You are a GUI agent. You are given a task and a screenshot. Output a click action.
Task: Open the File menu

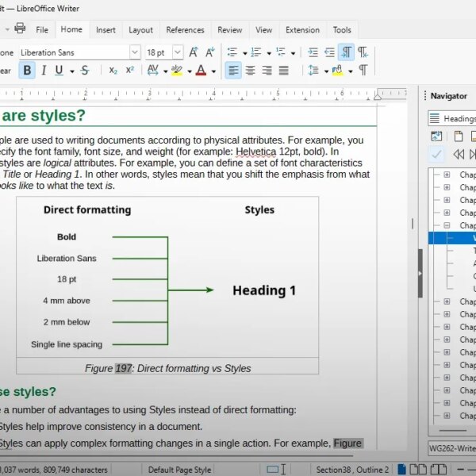click(42, 30)
